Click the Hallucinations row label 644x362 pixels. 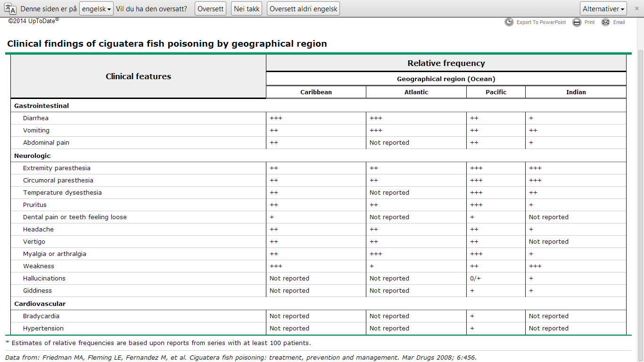(44, 278)
